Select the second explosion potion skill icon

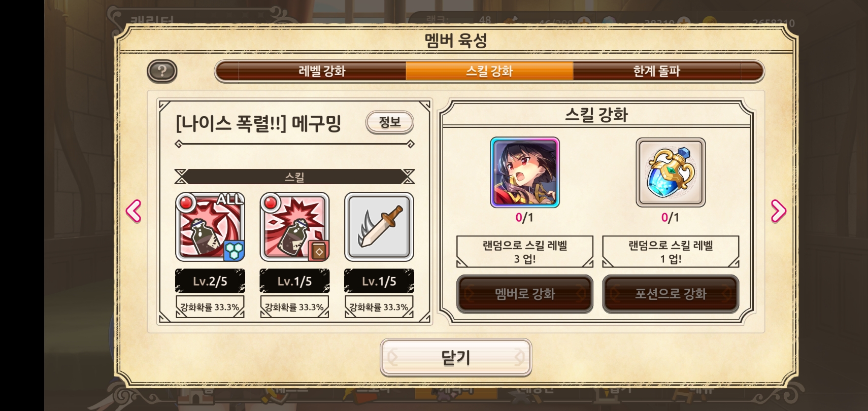pyautogui.click(x=294, y=227)
